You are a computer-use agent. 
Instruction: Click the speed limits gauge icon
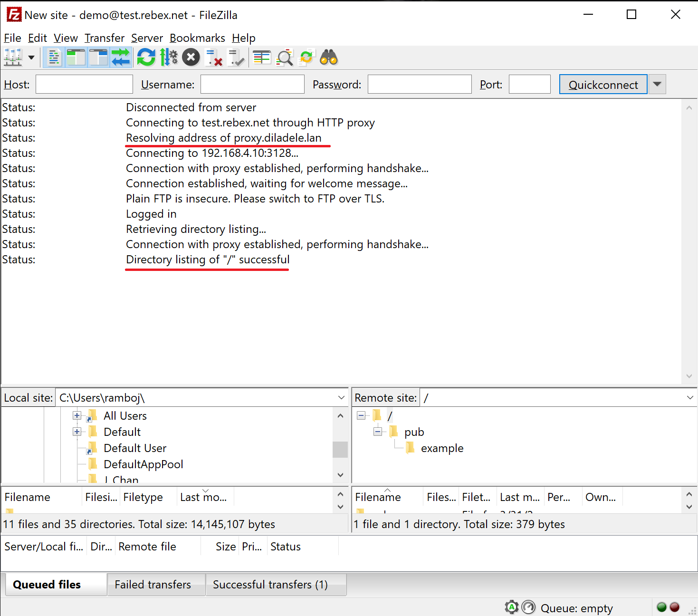click(528, 607)
